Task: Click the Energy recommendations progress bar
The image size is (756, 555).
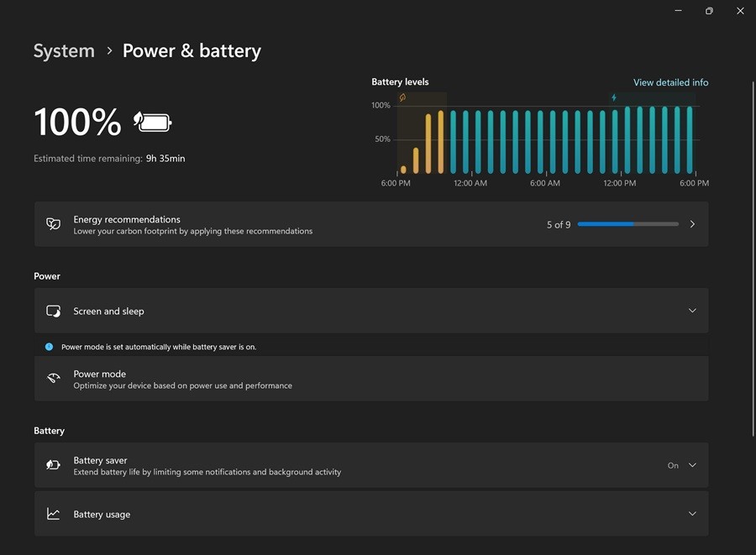Action: click(627, 224)
